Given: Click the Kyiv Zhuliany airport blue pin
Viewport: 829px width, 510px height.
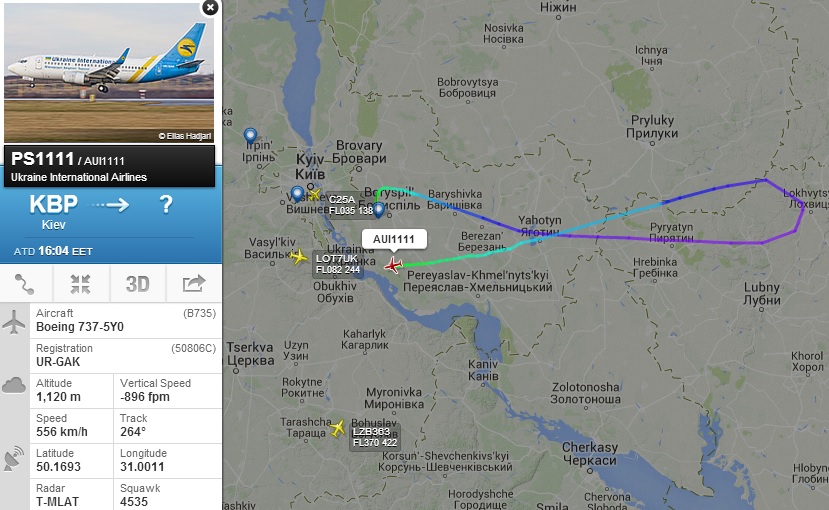Looking at the screenshot, I should [x=297, y=194].
